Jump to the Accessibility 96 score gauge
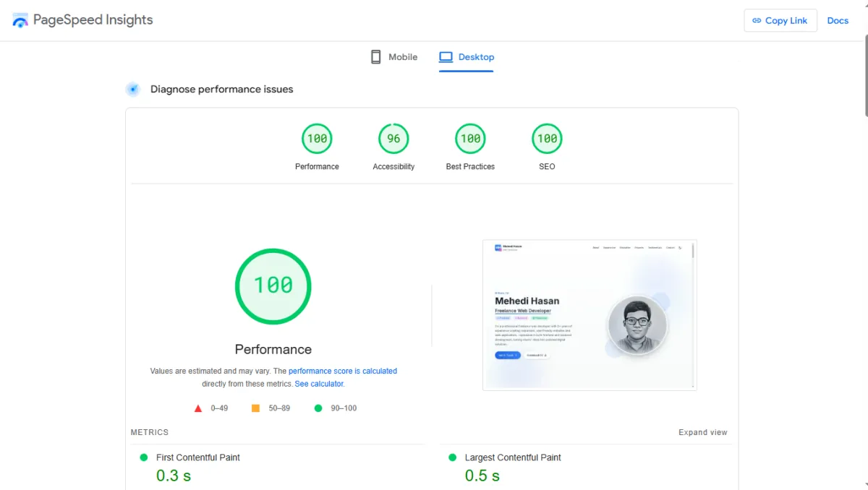This screenshot has height=490, width=868. click(393, 139)
